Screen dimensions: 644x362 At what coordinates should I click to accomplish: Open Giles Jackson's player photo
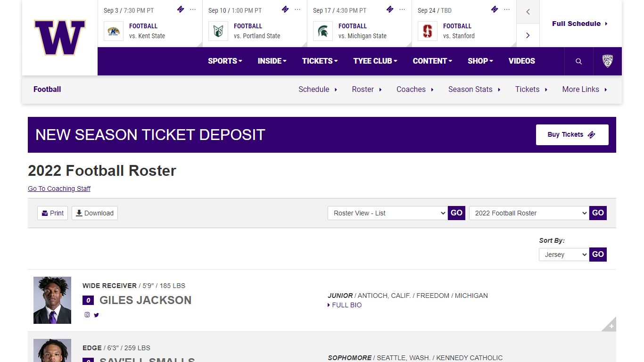click(52, 300)
